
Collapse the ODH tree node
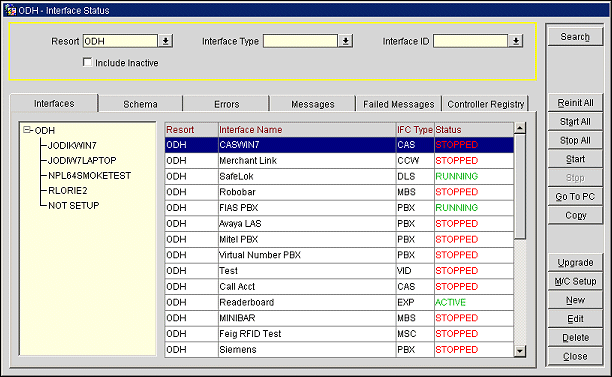coord(27,130)
